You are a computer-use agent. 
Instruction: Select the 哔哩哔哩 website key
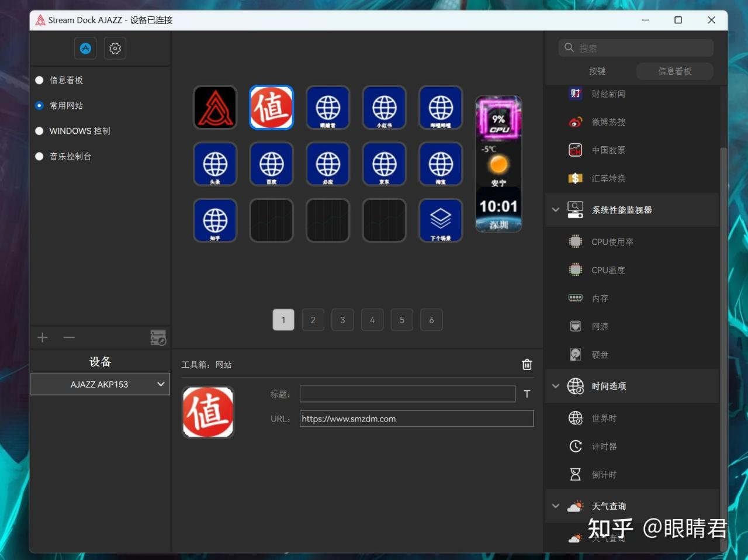(441, 108)
